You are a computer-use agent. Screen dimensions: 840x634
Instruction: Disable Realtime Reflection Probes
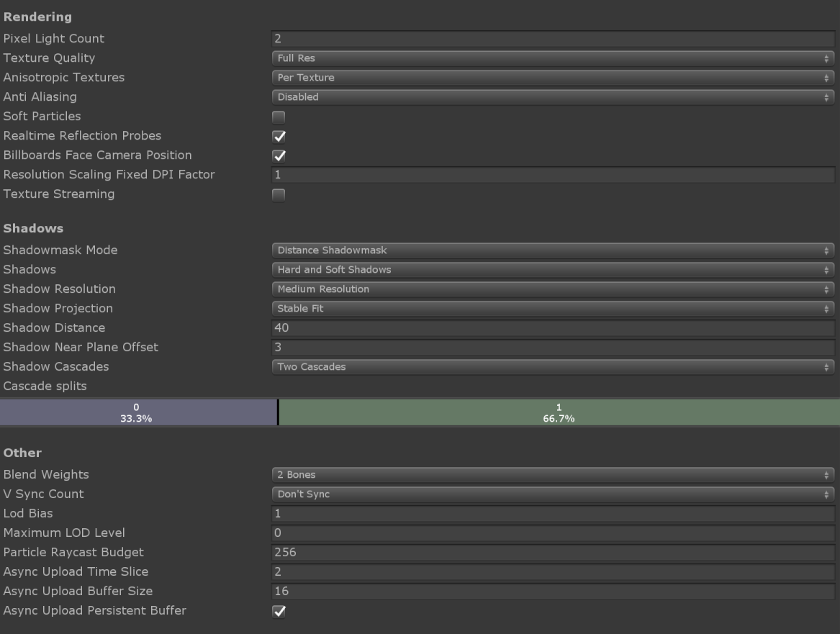[278, 135]
